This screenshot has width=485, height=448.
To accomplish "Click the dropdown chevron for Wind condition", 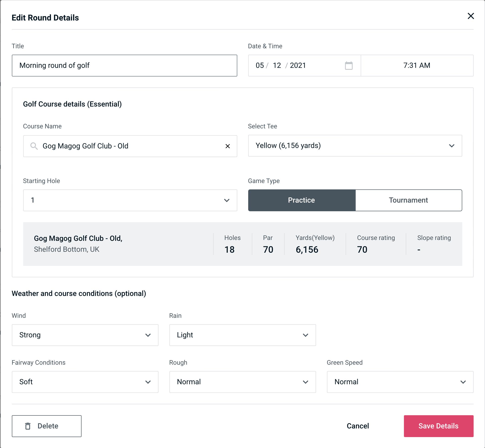I will (x=148, y=335).
